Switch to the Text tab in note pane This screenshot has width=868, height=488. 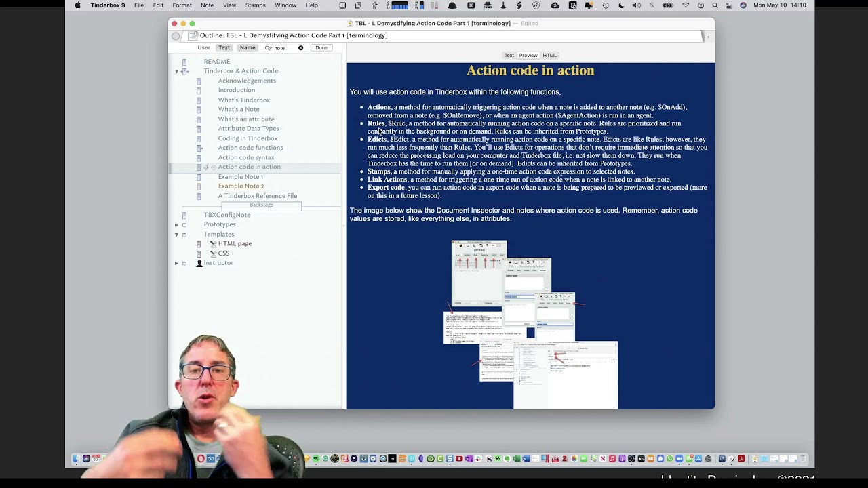(509, 56)
